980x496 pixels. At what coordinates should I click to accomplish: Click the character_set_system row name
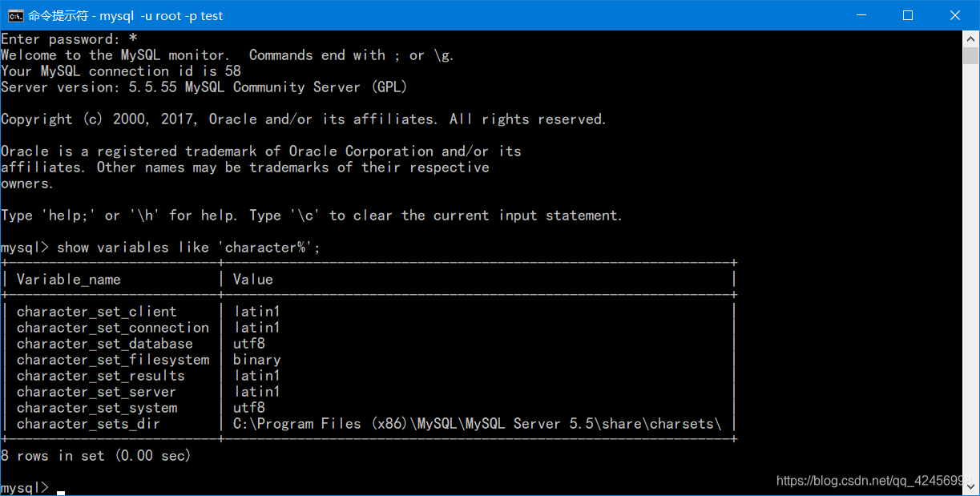point(97,408)
